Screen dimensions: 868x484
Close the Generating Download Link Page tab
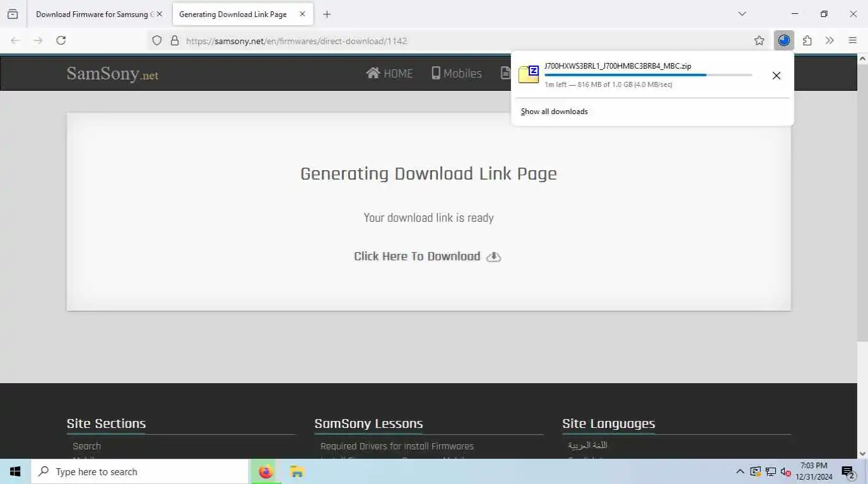[x=302, y=14]
